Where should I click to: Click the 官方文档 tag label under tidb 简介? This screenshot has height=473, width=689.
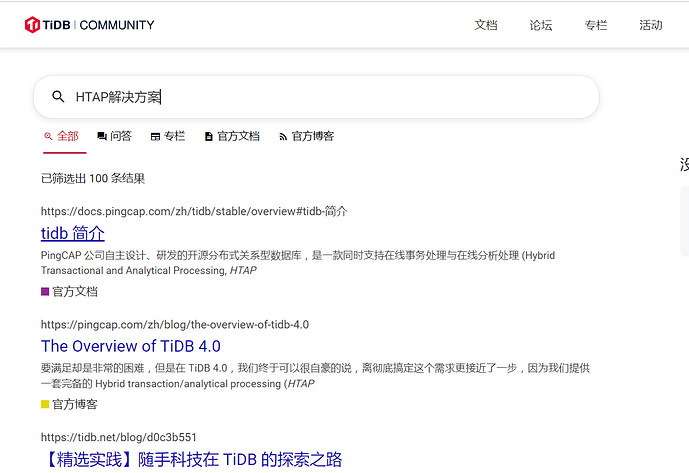pyautogui.click(x=75, y=291)
